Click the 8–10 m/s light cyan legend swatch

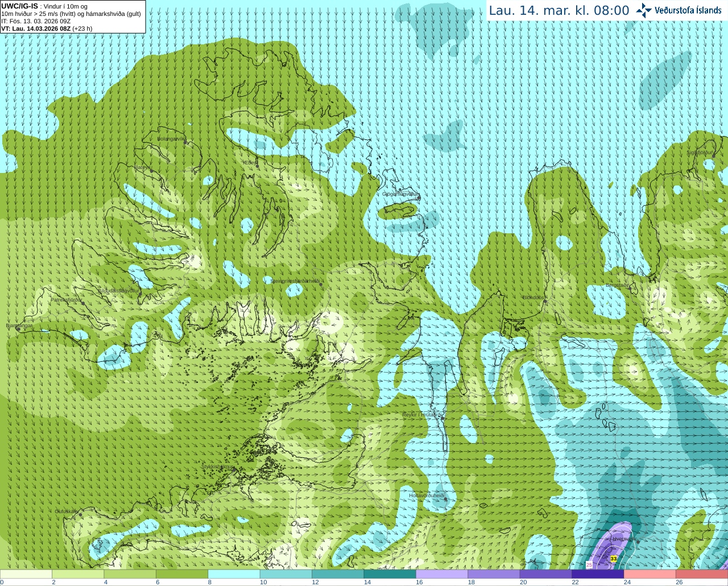click(x=234, y=574)
